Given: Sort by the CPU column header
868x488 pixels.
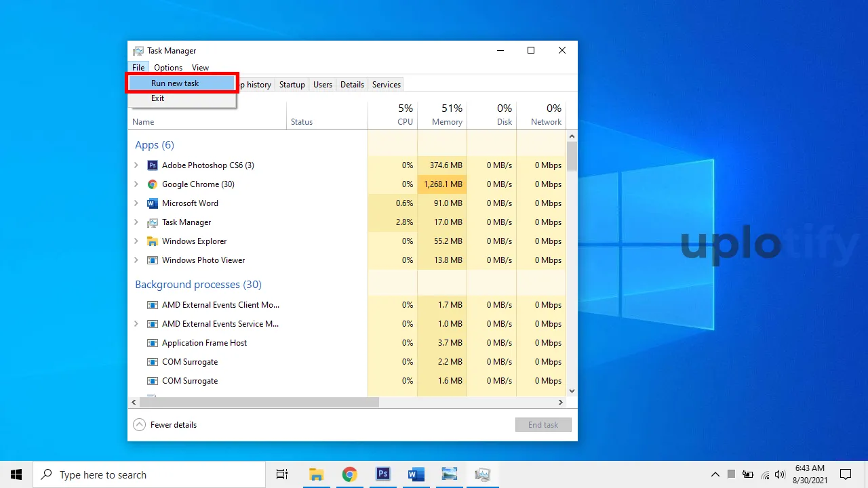Looking at the screenshot, I should (393, 115).
